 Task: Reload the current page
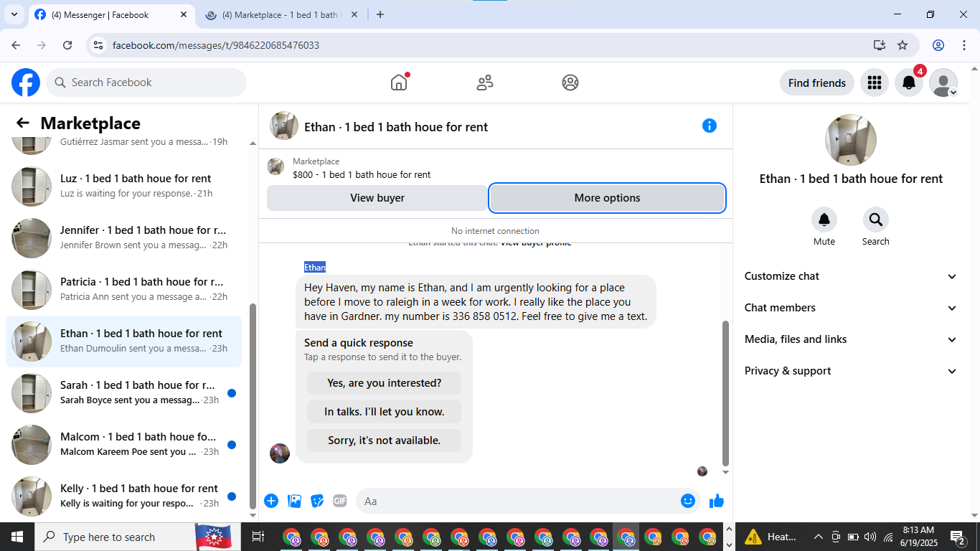pos(67,45)
